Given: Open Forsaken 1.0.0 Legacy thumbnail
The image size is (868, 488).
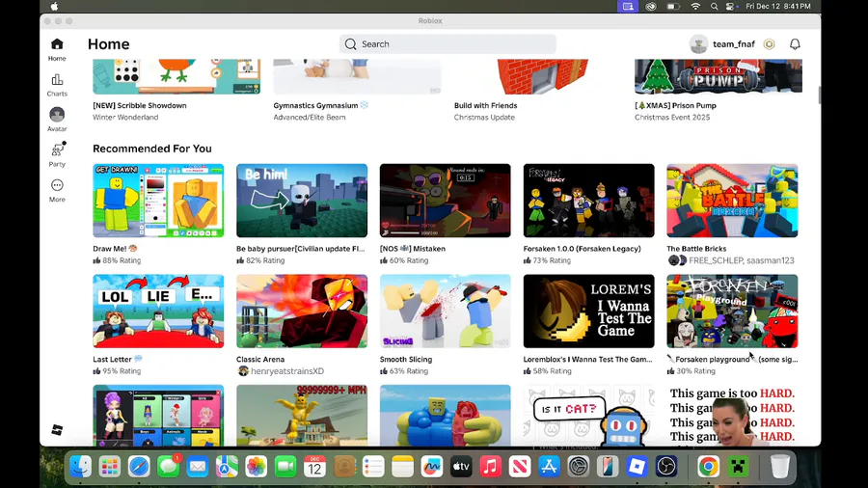Looking at the screenshot, I should [x=588, y=201].
